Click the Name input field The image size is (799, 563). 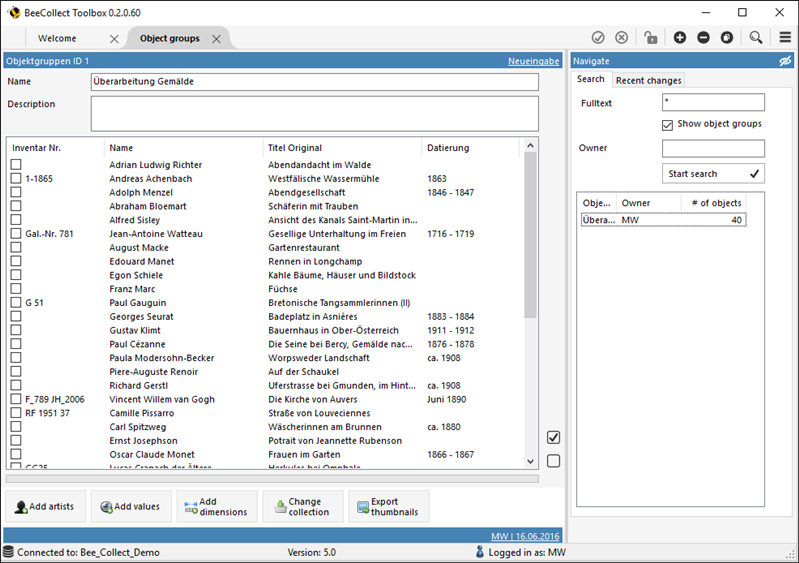click(x=314, y=82)
